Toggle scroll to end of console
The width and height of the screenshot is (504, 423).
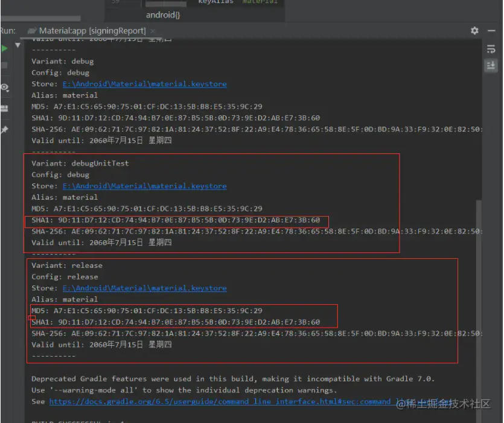491,66
